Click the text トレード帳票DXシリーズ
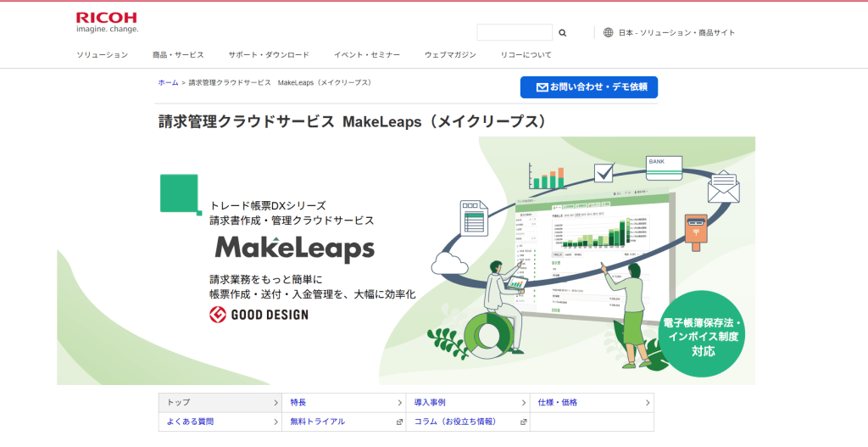Image resolution: width=868 pixels, height=447 pixels. click(268, 205)
